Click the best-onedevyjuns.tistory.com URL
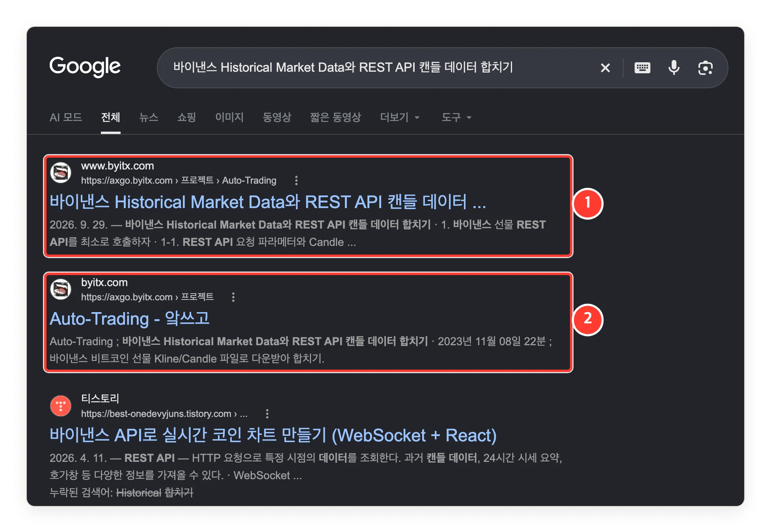This screenshot has width=771, height=532. click(164, 414)
